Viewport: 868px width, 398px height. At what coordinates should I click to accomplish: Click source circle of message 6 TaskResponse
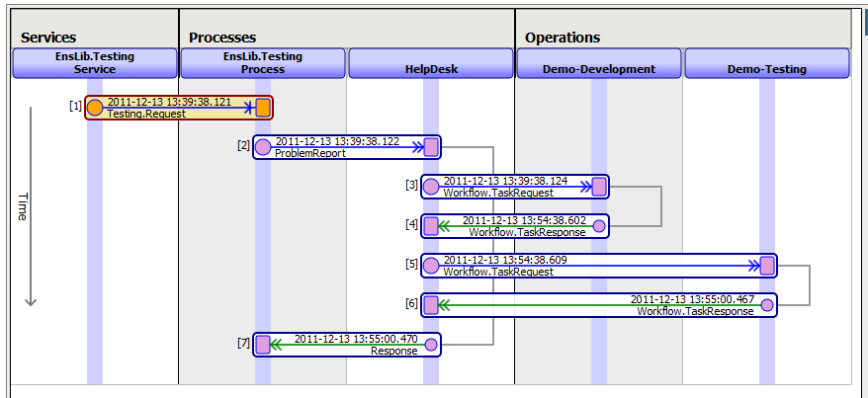click(x=767, y=305)
